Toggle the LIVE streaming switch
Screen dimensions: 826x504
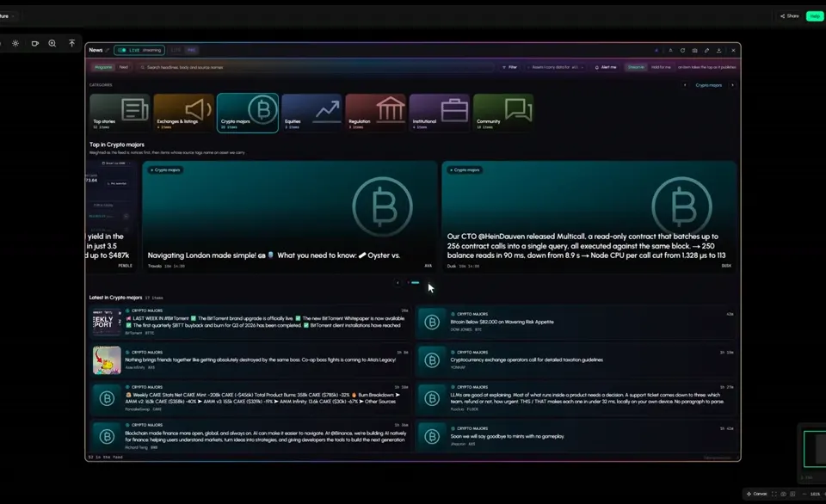[x=122, y=50]
